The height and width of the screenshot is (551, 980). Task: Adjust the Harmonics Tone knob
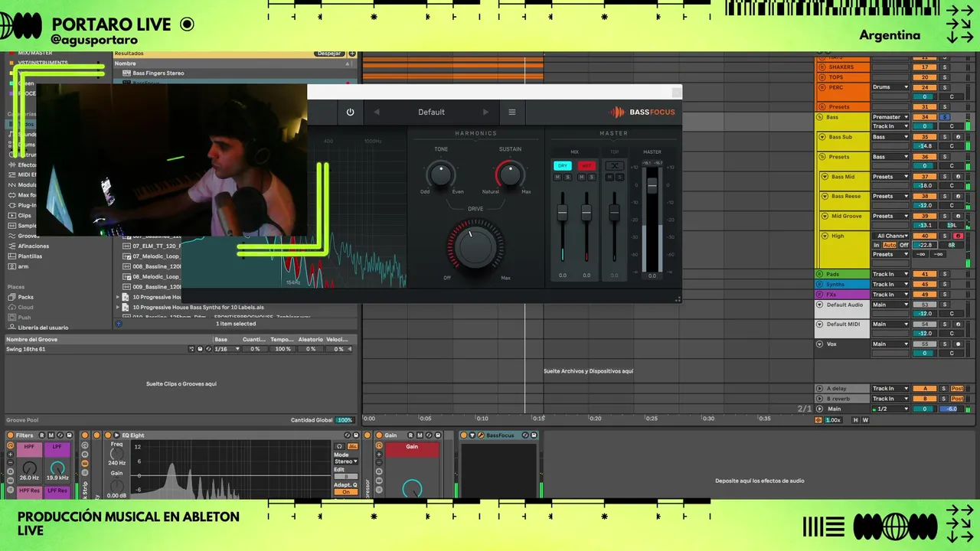pyautogui.click(x=441, y=174)
